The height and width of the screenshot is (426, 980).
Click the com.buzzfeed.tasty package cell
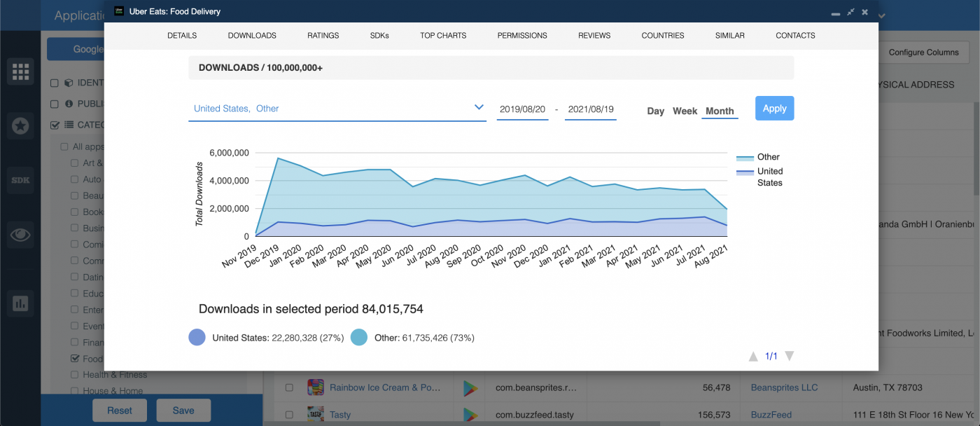[x=535, y=415]
